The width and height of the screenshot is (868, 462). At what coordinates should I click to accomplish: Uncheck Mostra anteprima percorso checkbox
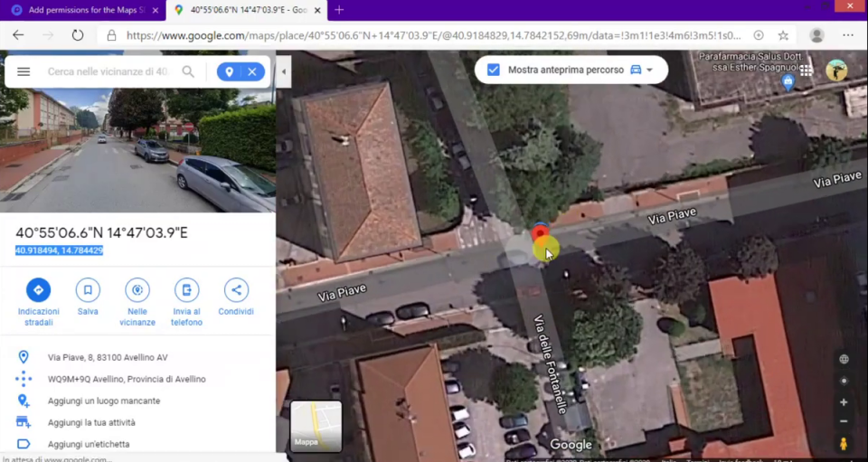coord(494,71)
